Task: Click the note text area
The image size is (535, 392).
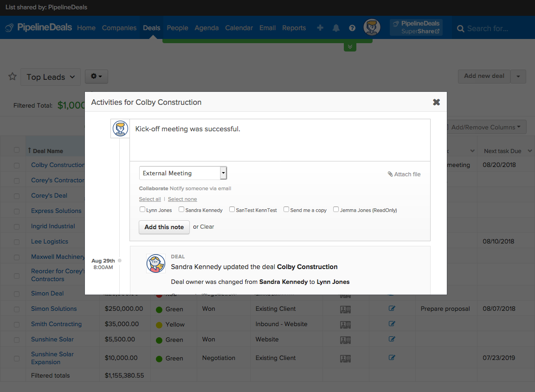Action: [280, 140]
